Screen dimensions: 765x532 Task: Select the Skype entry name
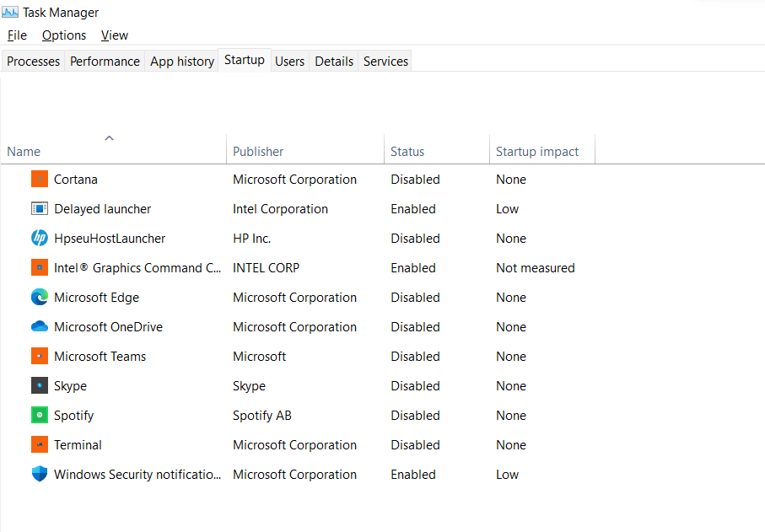pos(70,386)
